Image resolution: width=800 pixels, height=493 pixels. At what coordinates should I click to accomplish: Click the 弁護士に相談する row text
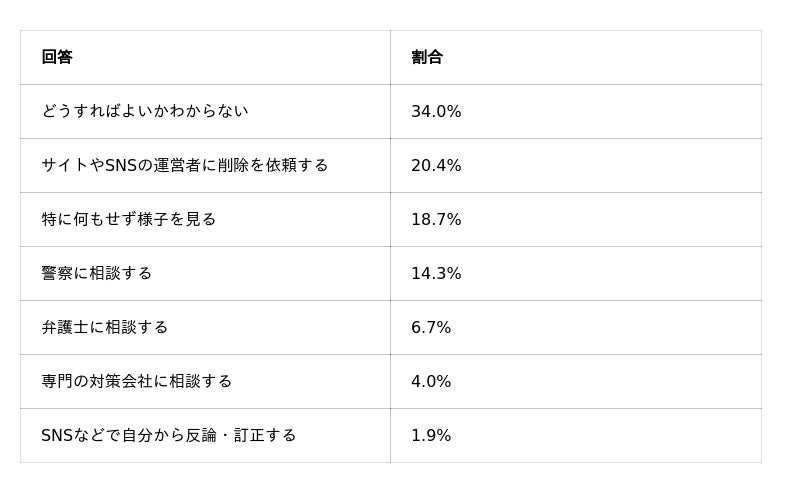[x=105, y=327]
